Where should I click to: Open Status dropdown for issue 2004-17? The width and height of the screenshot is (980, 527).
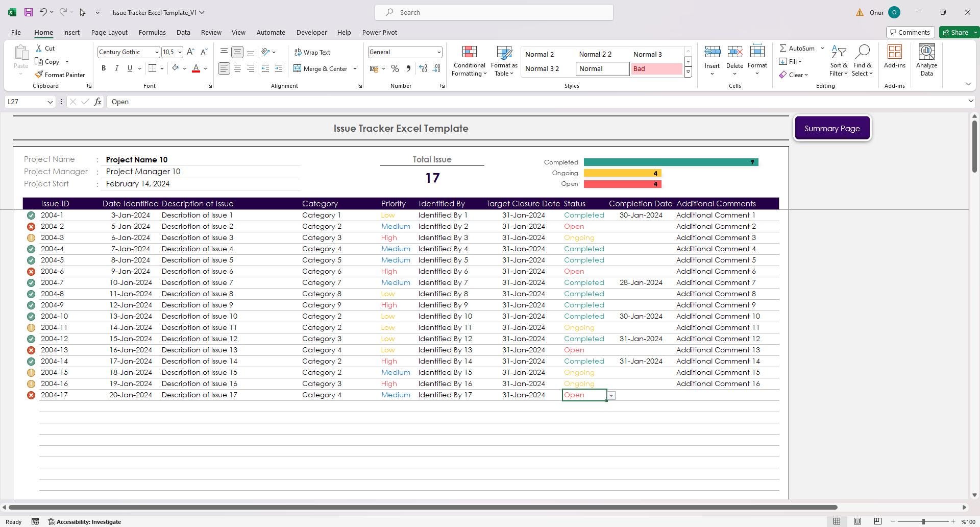pyautogui.click(x=611, y=396)
